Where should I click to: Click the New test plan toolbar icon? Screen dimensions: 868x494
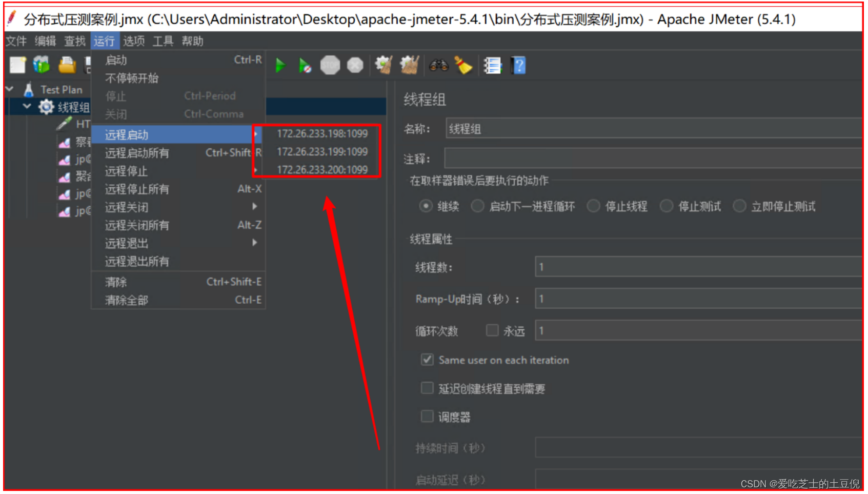click(x=17, y=65)
